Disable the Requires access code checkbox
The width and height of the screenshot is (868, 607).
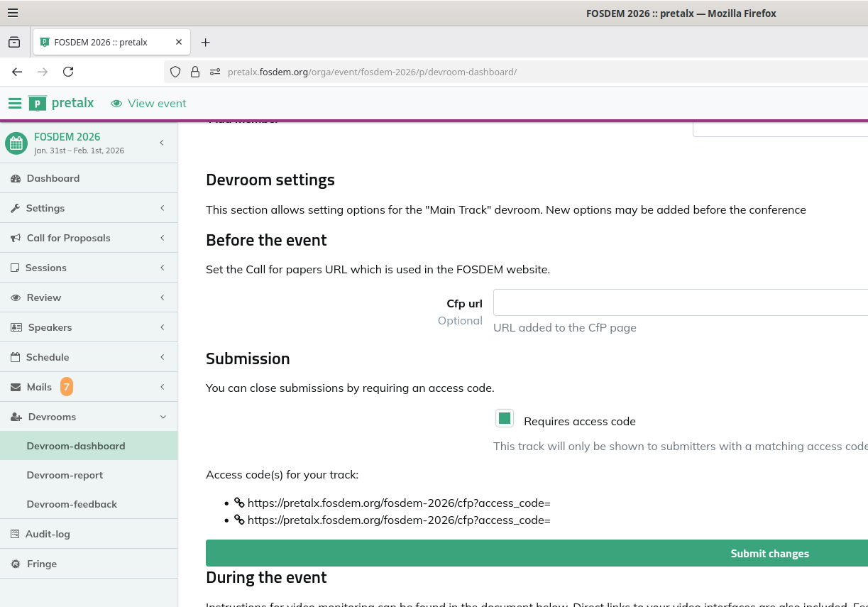tap(504, 418)
